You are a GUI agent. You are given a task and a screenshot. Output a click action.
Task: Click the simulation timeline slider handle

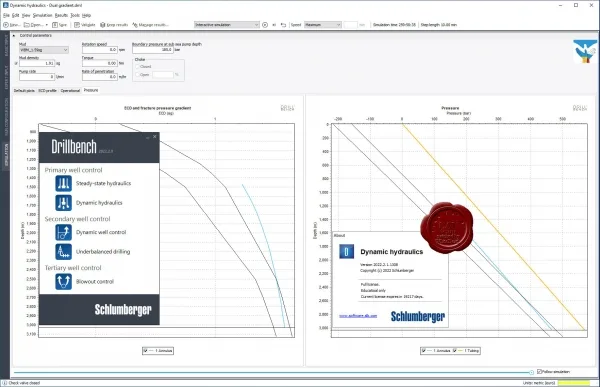point(532,372)
